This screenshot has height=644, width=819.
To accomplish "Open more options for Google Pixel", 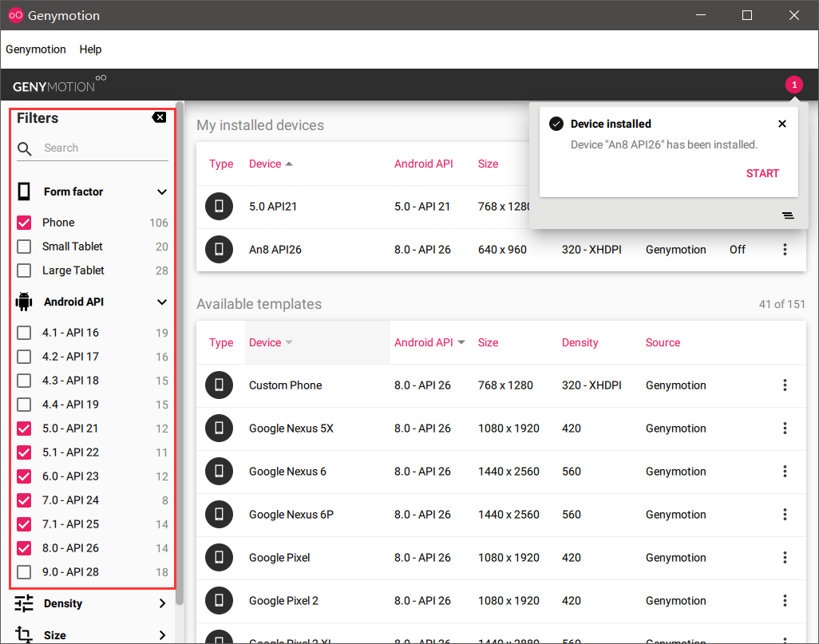I will (785, 557).
